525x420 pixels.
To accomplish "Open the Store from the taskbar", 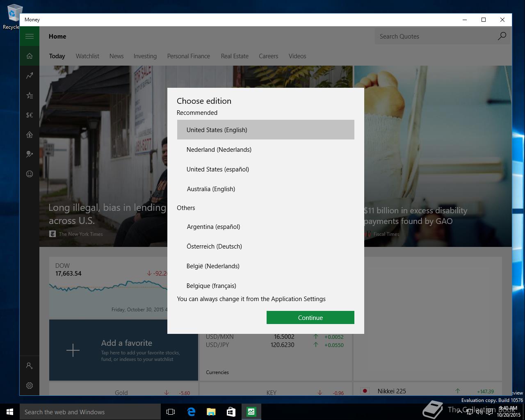I will [x=231, y=412].
